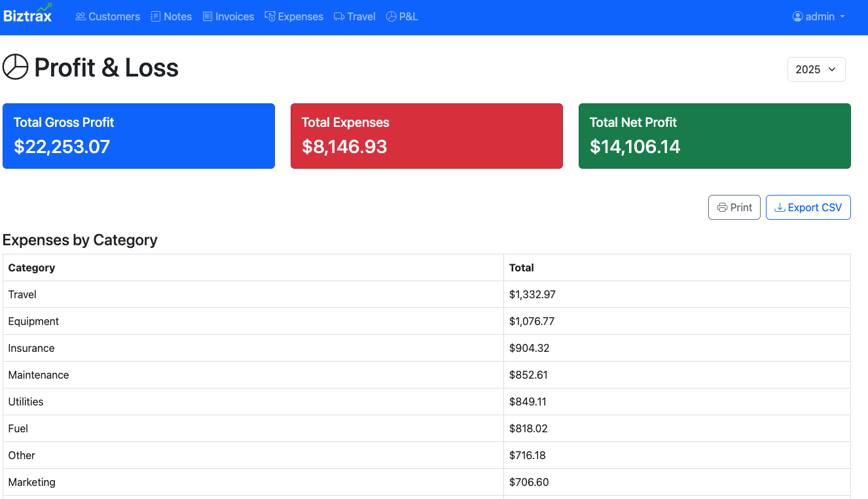Select the Expenses receipt icon
Image resolution: width=868 pixels, height=499 pixels.
269,16
